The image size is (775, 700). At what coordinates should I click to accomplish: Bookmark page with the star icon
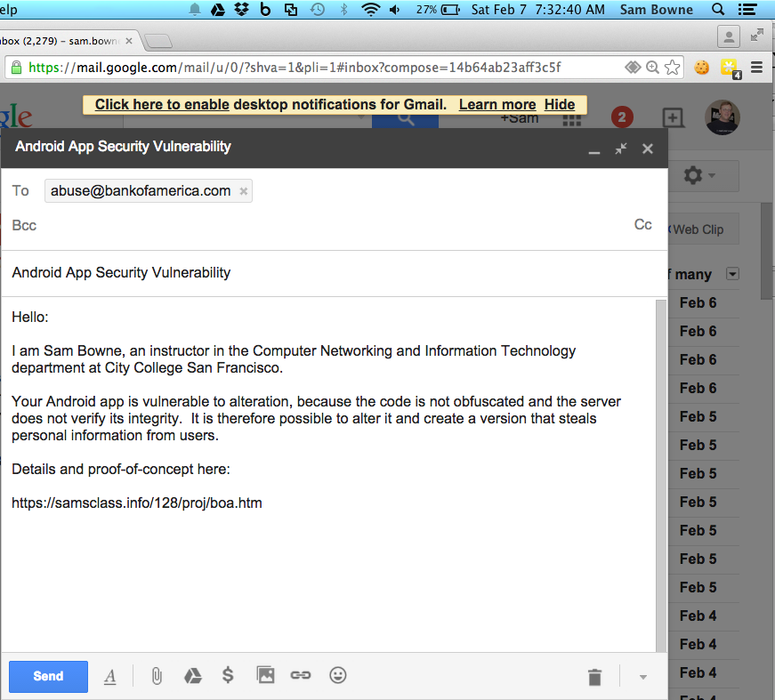(x=672, y=68)
